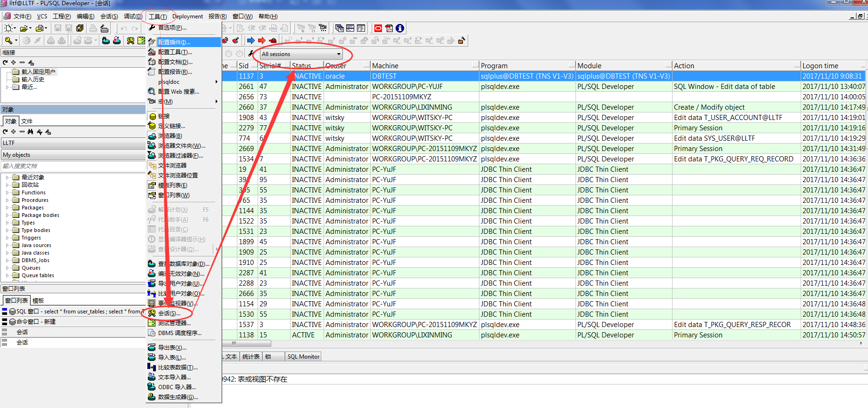868x408 pixels.
Task: Open the My objects filter dropdown
Action: (73, 155)
